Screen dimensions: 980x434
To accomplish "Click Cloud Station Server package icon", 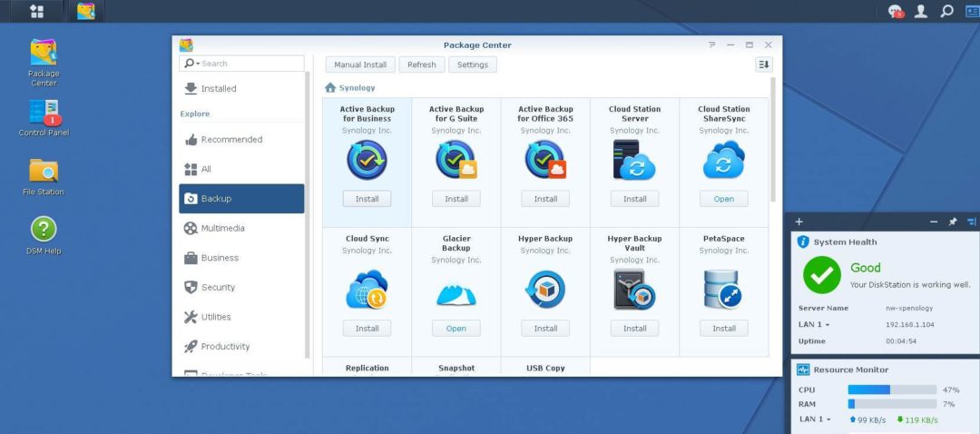I will (634, 160).
